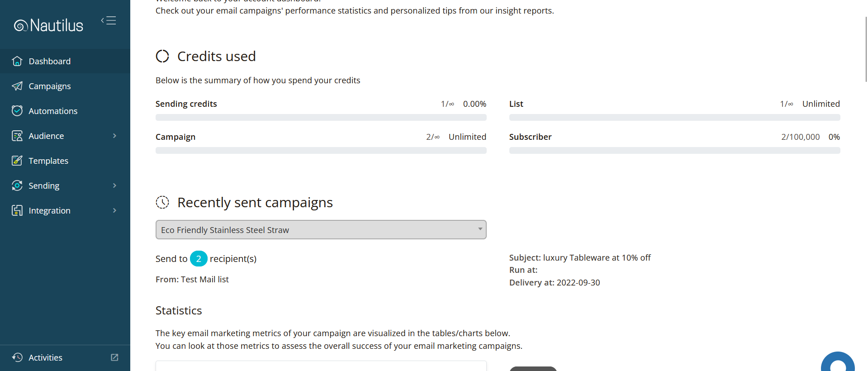The image size is (868, 371).
Task: Click the Sending credits progress bar
Action: pos(321,118)
